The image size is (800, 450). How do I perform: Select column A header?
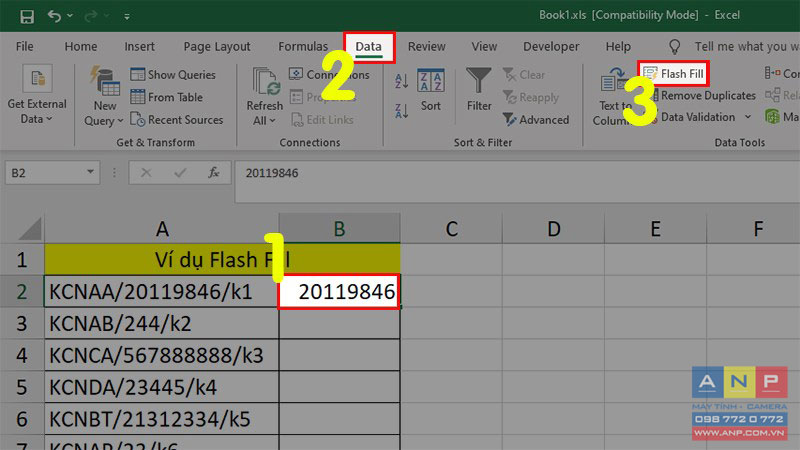(162, 229)
